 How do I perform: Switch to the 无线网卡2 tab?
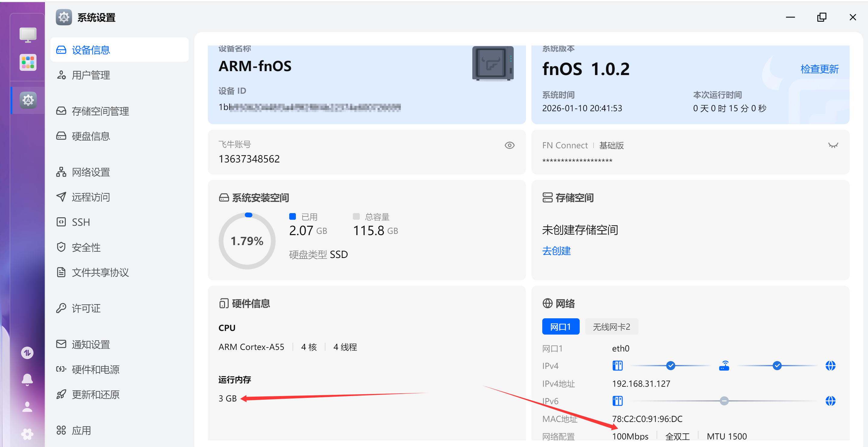(x=611, y=326)
